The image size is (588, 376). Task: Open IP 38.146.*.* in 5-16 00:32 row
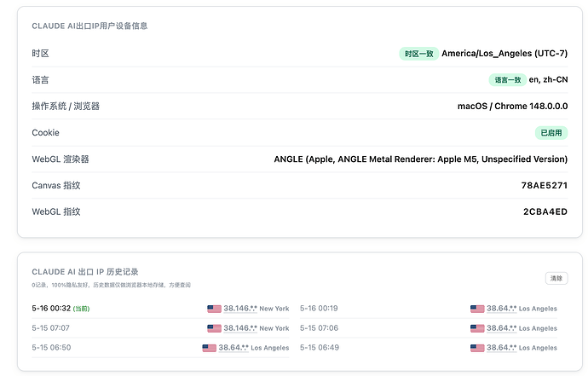pos(240,309)
